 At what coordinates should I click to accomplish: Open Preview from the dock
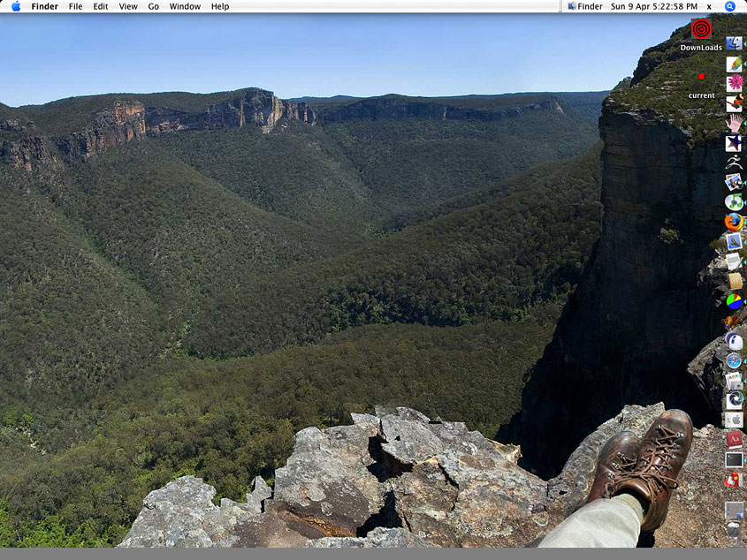pos(734,182)
